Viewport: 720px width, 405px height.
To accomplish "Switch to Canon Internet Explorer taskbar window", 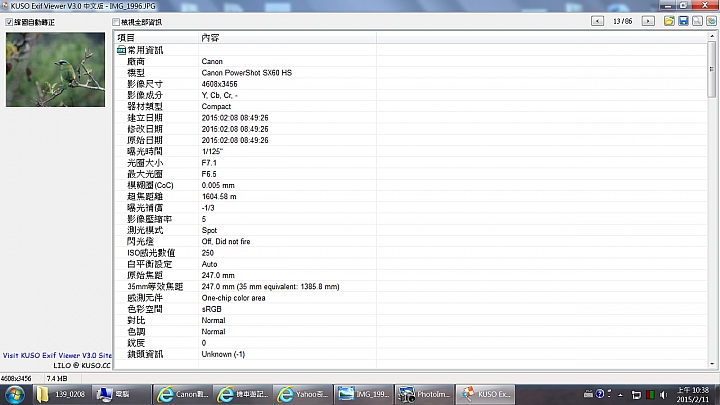I will (182, 394).
